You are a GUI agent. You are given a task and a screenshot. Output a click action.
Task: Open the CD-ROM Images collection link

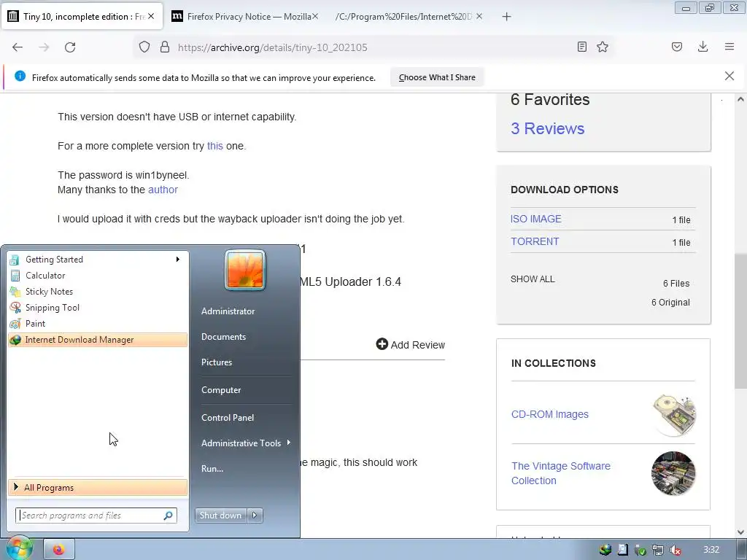(550, 414)
